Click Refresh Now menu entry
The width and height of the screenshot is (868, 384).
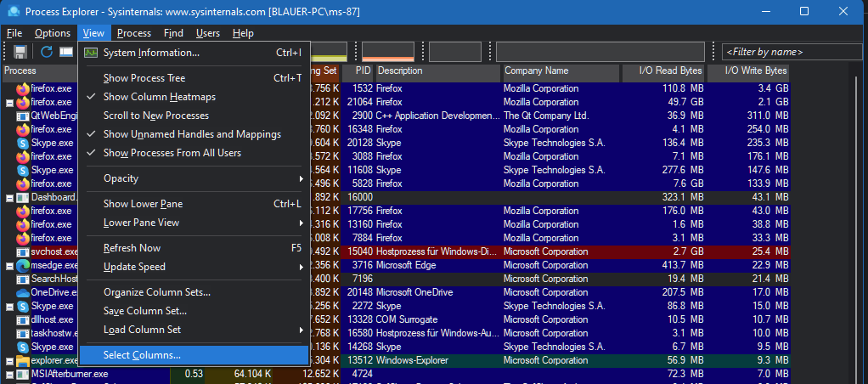point(194,248)
